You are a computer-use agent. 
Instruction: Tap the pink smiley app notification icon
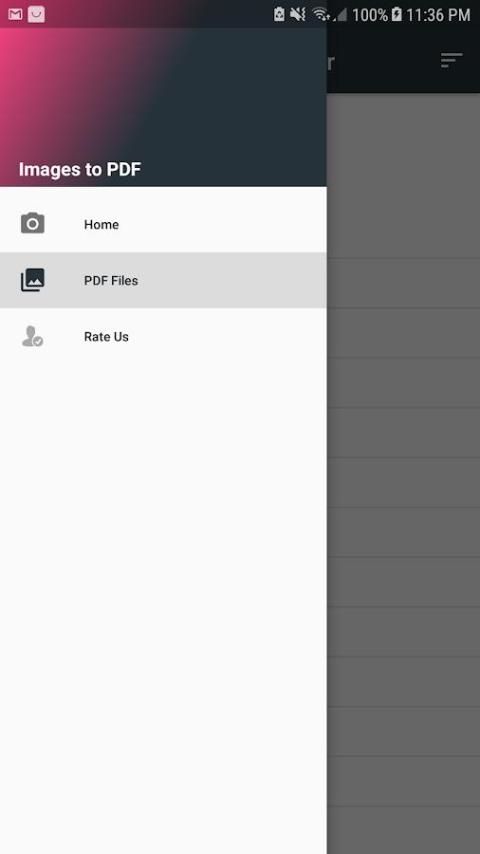click(37, 15)
